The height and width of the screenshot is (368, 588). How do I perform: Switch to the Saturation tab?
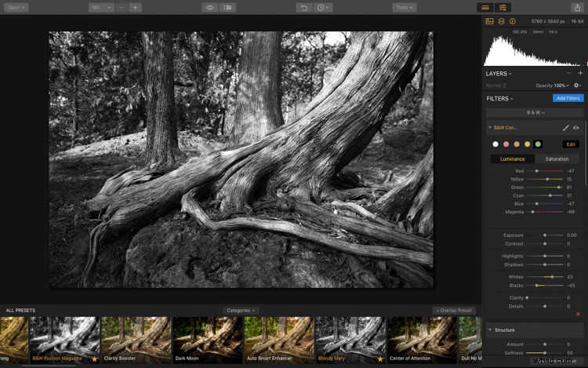pyautogui.click(x=557, y=159)
